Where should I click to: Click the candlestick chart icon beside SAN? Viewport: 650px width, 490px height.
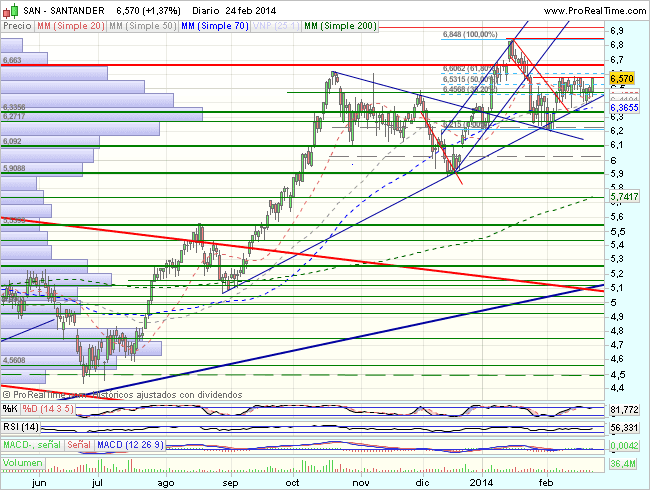[10, 10]
